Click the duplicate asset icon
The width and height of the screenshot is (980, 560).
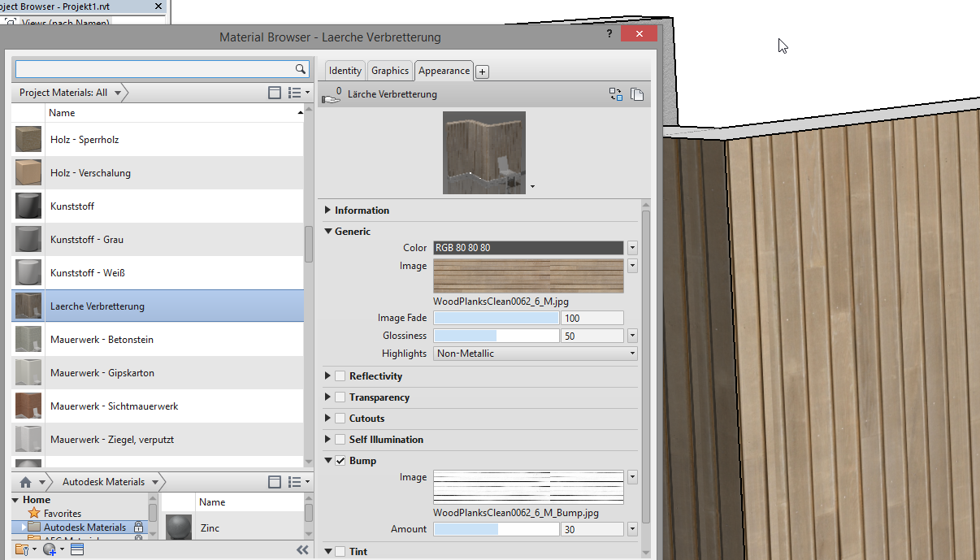[x=637, y=94]
